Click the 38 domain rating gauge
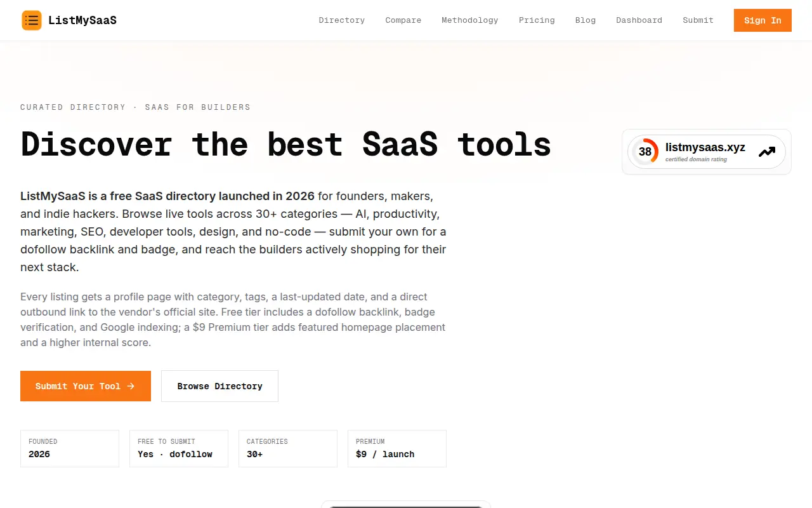 [645, 152]
